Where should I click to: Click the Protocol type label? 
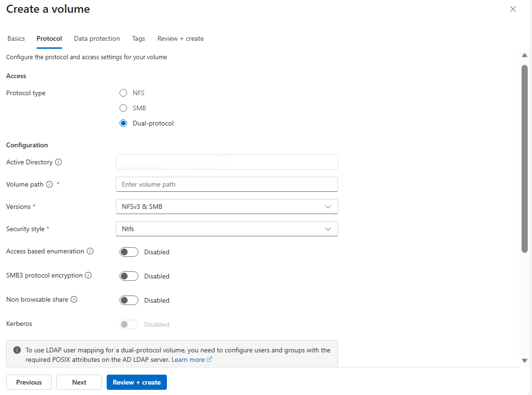point(26,93)
